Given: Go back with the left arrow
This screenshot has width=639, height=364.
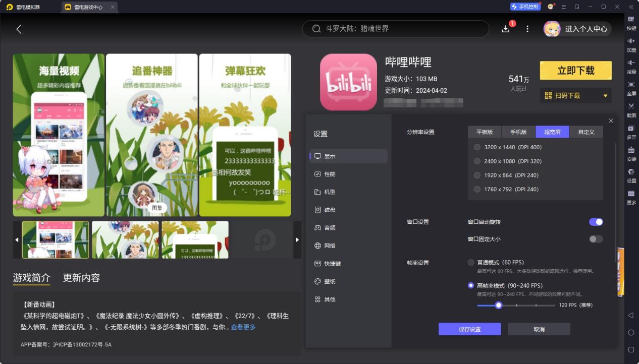Looking at the screenshot, I should [x=19, y=29].
